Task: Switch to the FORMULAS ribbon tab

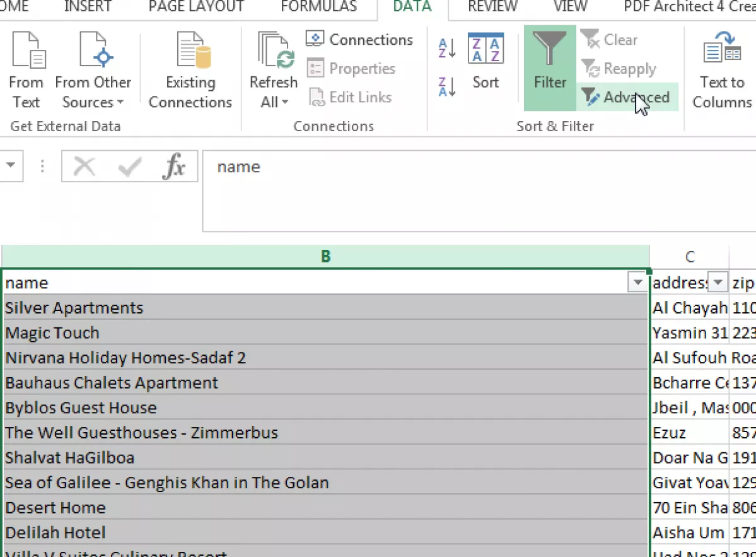Action: click(318, 7)
